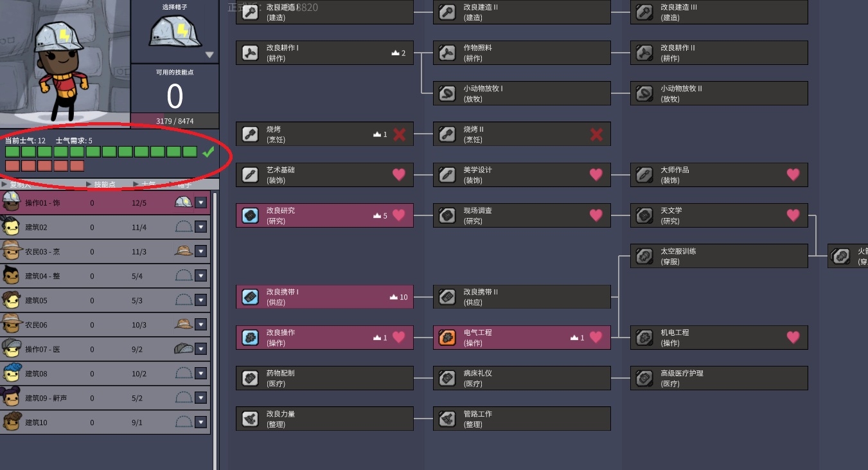This screenshot has width=868, height=470.
Task: Click the 3179 / 8474 experience bar
Action: click(175, 121)
